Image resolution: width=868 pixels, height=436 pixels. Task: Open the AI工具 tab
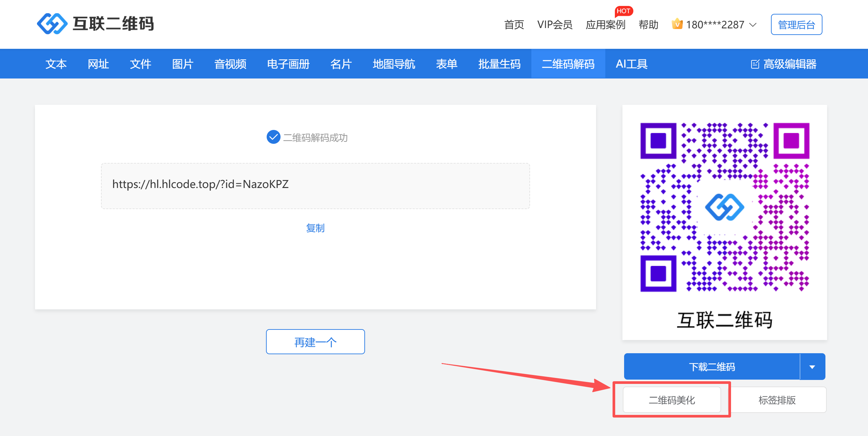pos(631,64)
